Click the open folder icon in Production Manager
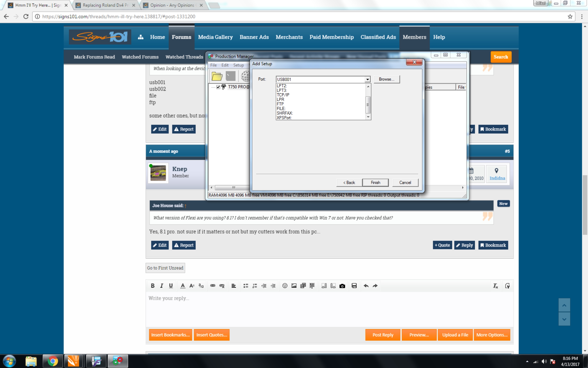 (217, 76)
